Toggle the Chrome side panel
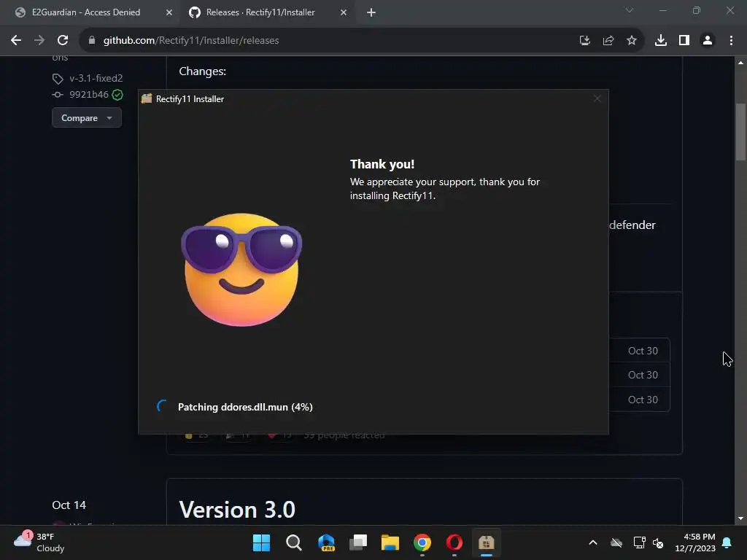 coord(684,41)
